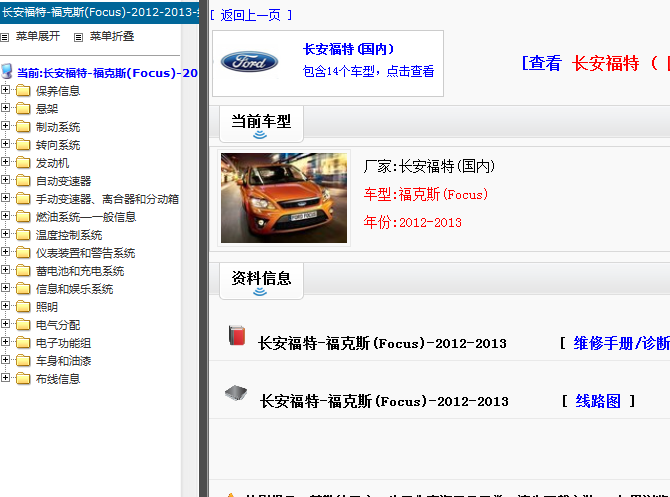Click the 信息和娱乐系统 folder icon
The height and width of the screenshot is (497, 670).
point(23,288)
